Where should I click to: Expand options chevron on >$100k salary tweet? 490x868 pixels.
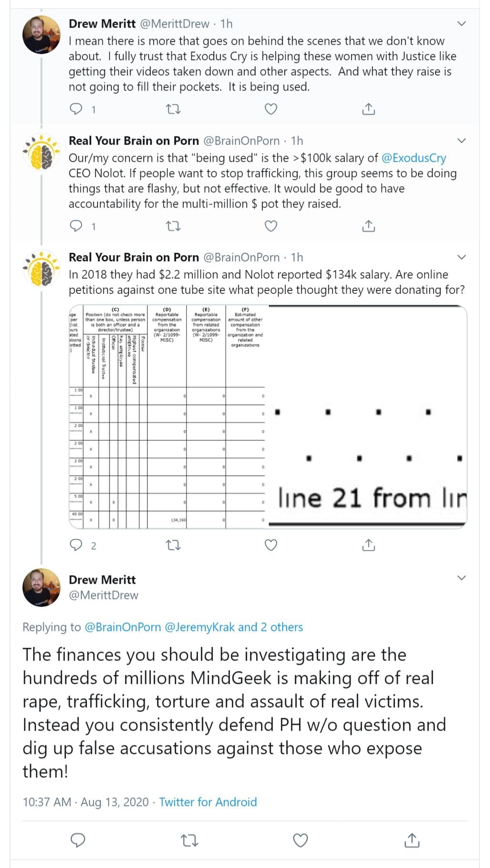(461, 140)
